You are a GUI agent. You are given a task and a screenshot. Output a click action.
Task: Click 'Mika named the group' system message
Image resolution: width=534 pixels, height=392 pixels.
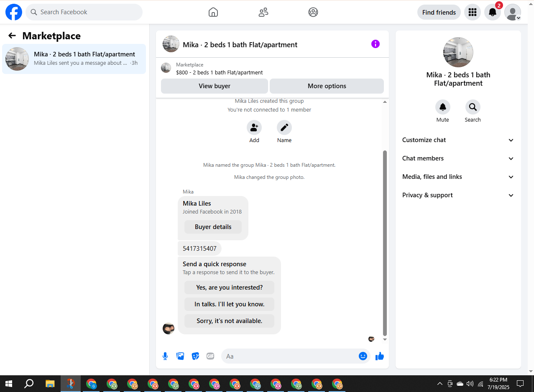(x=269, y=165)
